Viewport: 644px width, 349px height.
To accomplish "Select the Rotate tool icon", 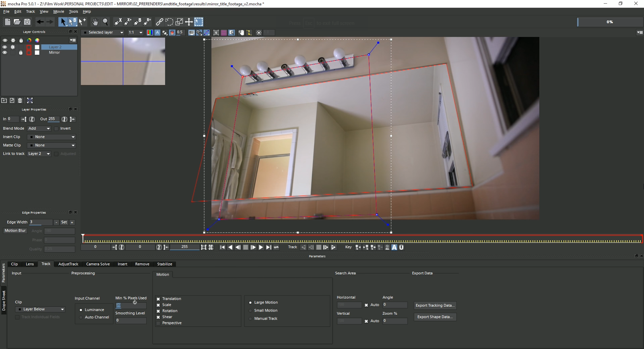I will pyautogui.click(x=169, y=22).
